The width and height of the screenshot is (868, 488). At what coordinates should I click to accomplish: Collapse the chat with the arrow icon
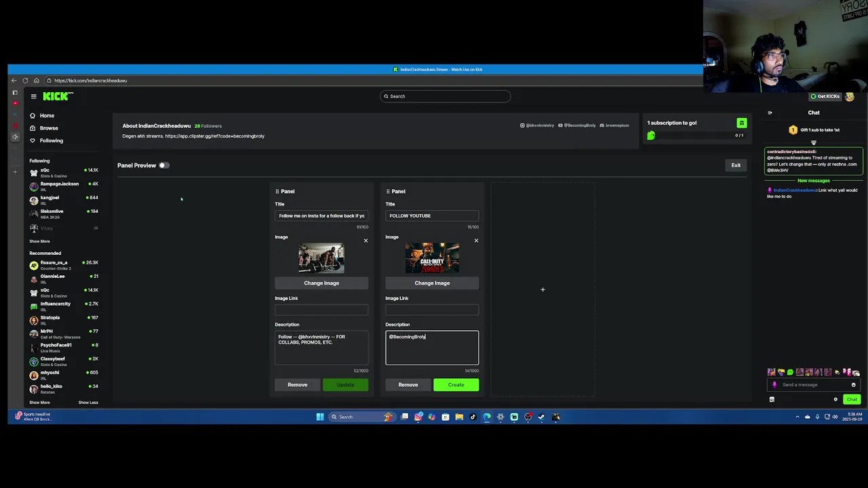pyautogui.click(x=770, y=113)
